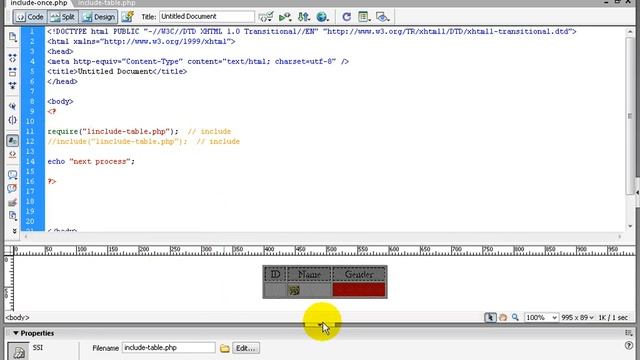Collapse Full Tag coding toolbar icon
640x360 pixels.
13,58
